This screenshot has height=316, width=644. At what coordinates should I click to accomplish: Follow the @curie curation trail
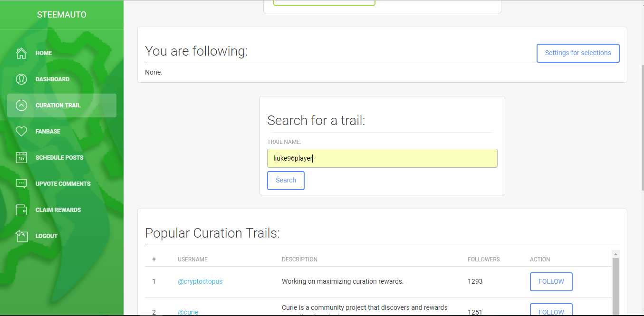(551, 311)
